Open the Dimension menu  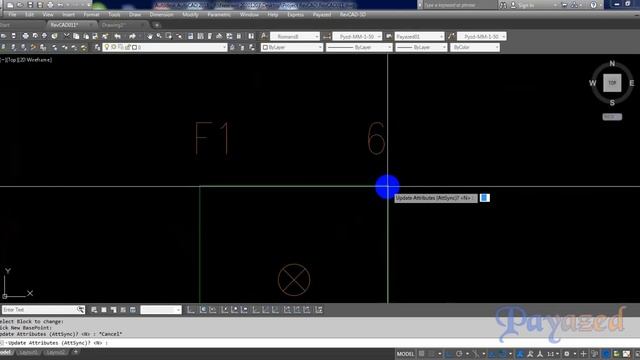coord(161,14)
